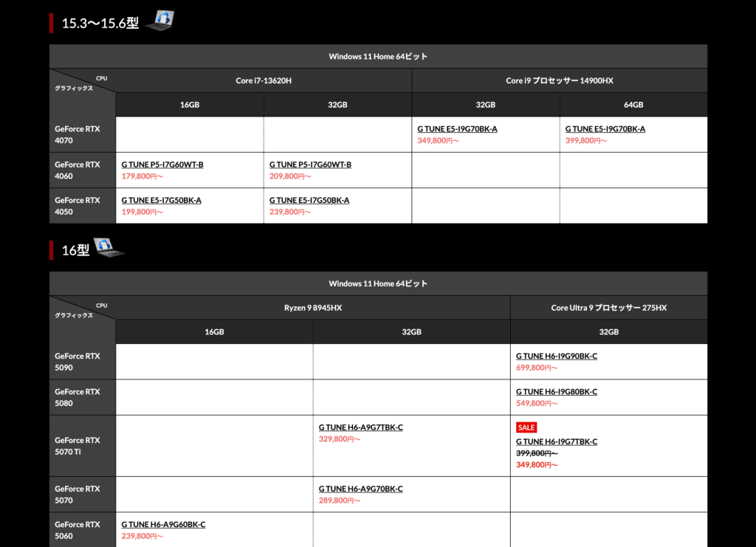Click Windows 11 Home 64ビット header in the 16型 table
Screen dimensions: 756x547
tap(378, 284)
